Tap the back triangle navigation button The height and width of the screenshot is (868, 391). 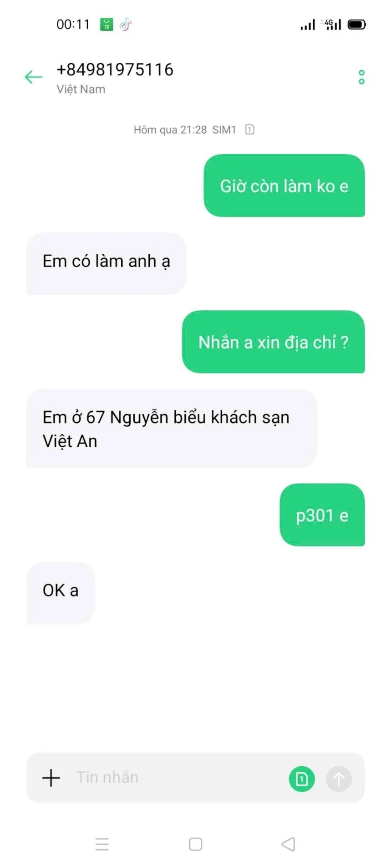(288, 844)
